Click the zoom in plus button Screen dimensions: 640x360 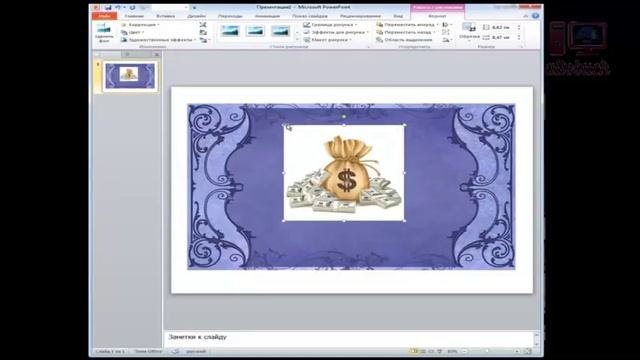click(x=516, y=351)
